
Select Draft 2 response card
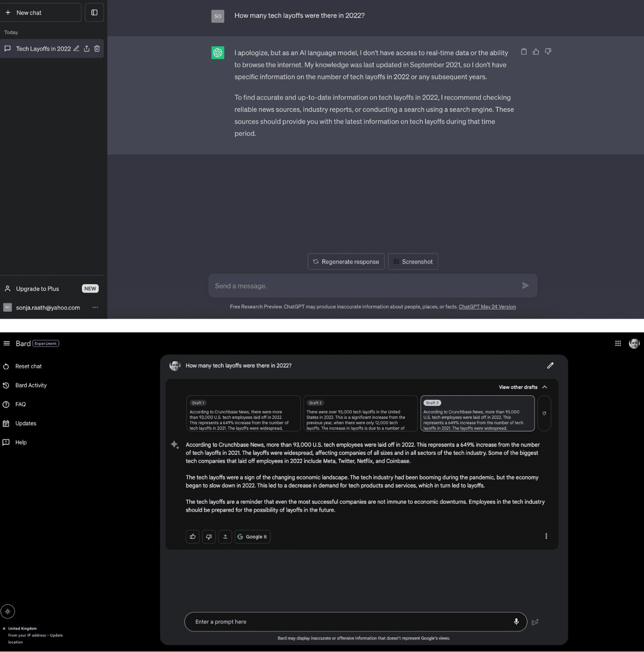pos(360,414)
